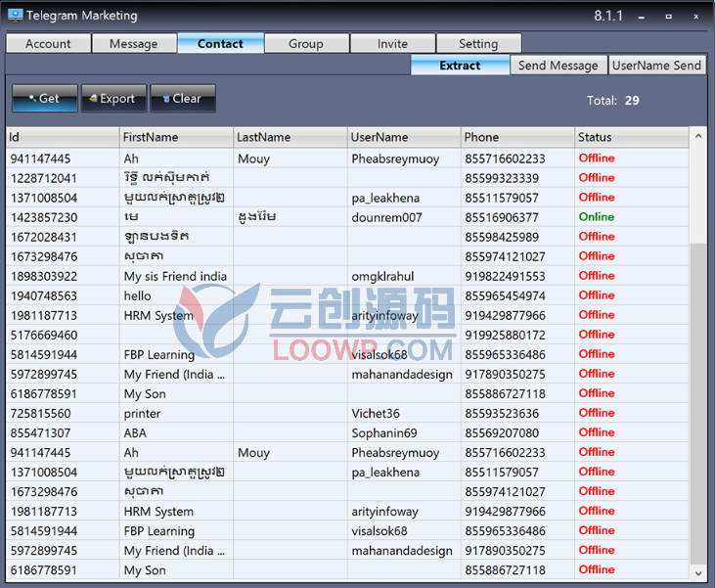
Task: Sort by the Id column header
Action: pyautogui.click(x=63, y=137)
